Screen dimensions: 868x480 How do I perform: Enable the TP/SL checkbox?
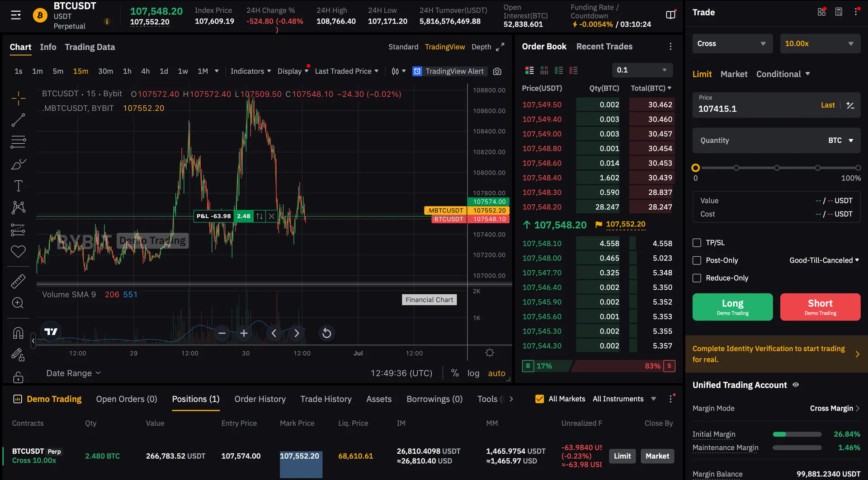pos(697,243)
